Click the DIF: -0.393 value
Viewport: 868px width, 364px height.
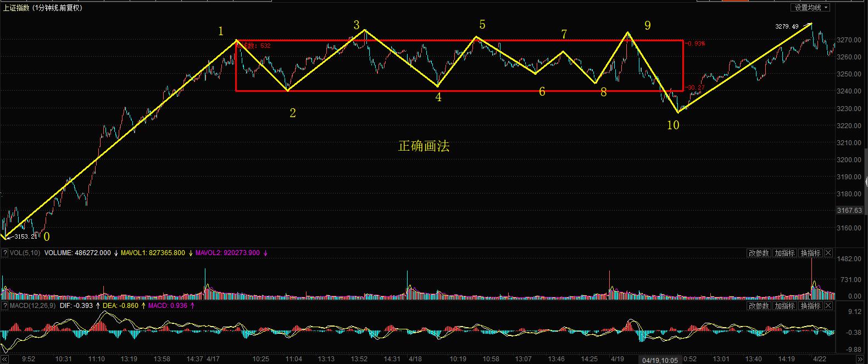pos(77,306)
